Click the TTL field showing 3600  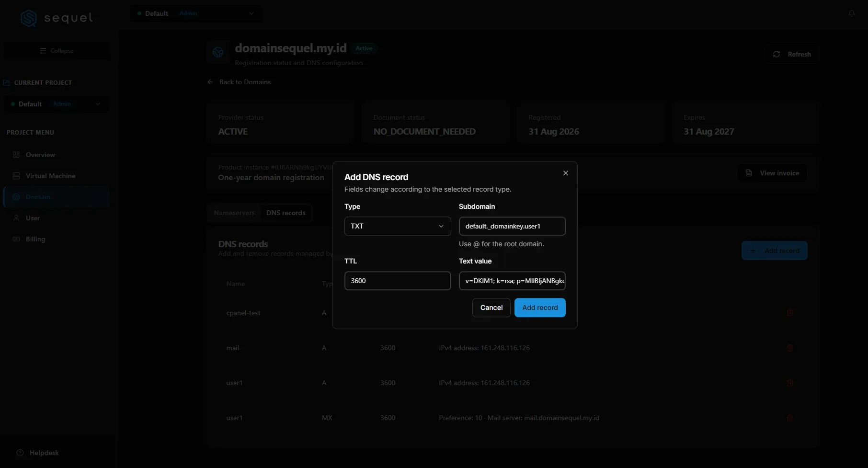tap(398, 281)
